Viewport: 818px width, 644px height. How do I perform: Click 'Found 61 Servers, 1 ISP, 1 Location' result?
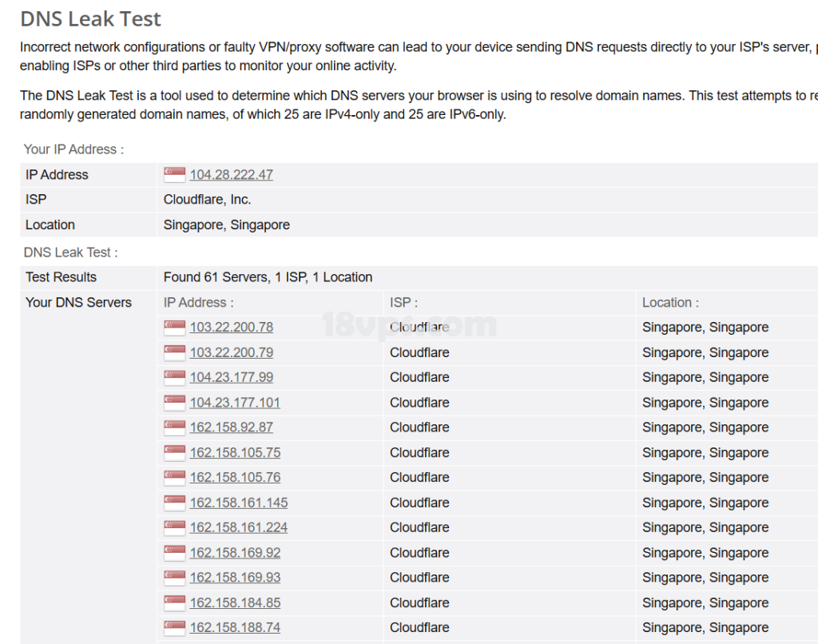click(x=268, y=277)
